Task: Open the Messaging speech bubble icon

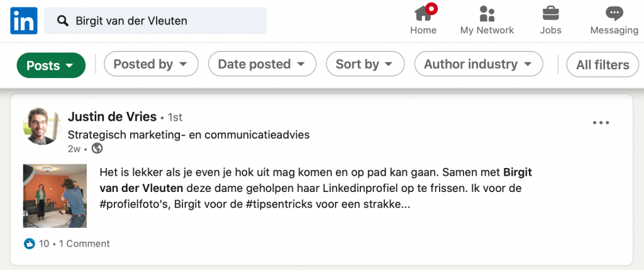Action: click(x=614, y=14)
